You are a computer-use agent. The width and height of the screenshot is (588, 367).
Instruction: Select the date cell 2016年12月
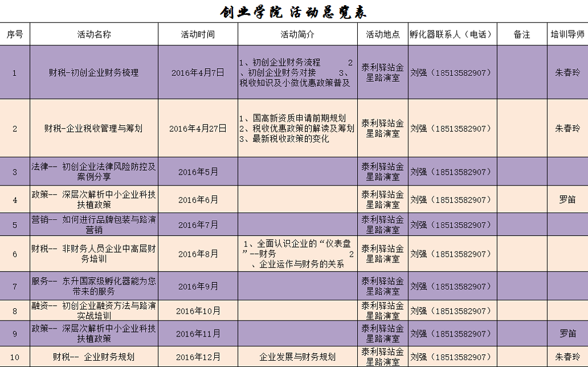point(198,357)
